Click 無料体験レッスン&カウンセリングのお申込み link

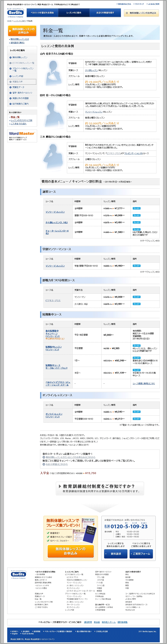click(x=70, y=457)
